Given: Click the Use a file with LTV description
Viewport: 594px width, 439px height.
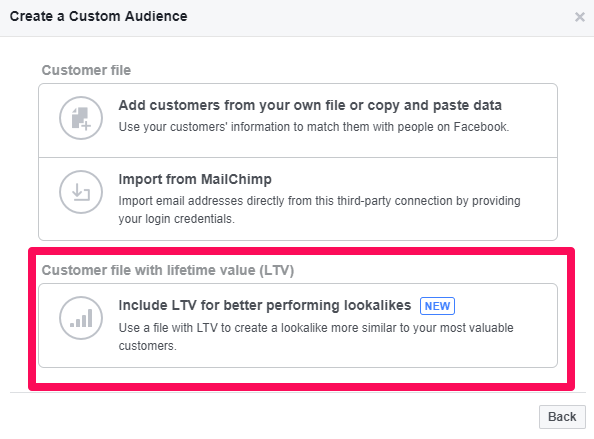Looking at the screenshot, I should [316, 328].
